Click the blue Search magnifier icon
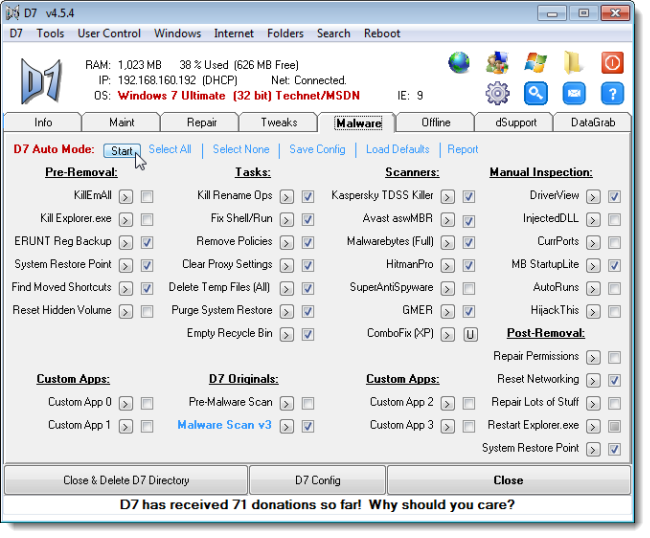 click(536, 93)
